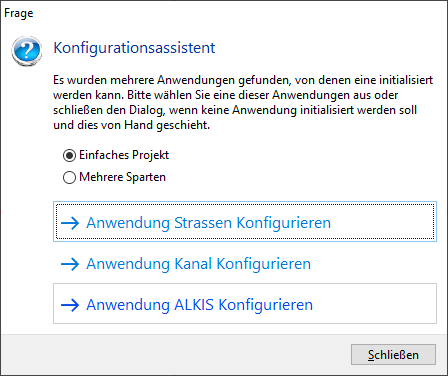This screenshot has width=448, height=376.
Task: Select the Mehrere Sparten radio button
Action: (x=69, y=177)
